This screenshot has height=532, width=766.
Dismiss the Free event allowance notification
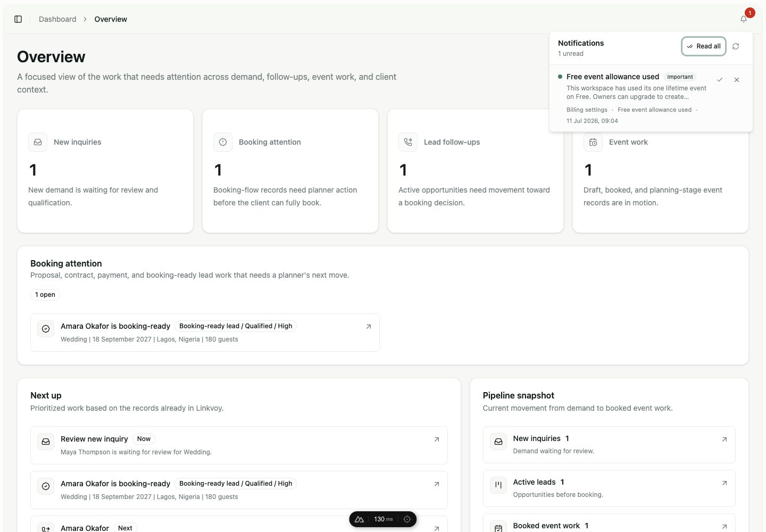tap(737, 80)
